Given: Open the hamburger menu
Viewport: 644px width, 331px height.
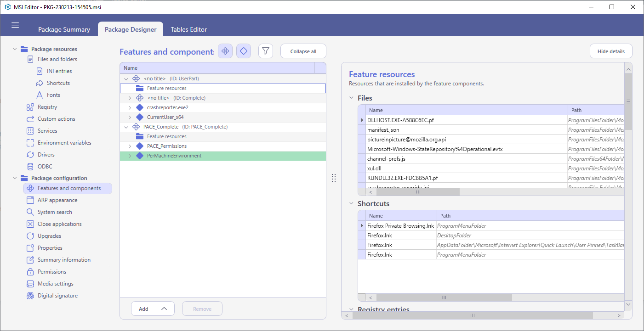Looking at the screenshot, I should 15,25.
